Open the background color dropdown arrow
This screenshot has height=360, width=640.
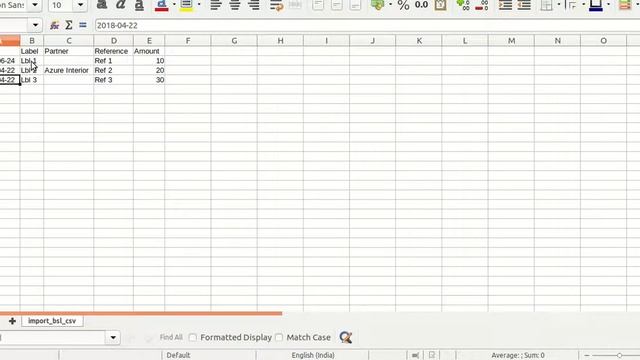(x=199, y=5)
